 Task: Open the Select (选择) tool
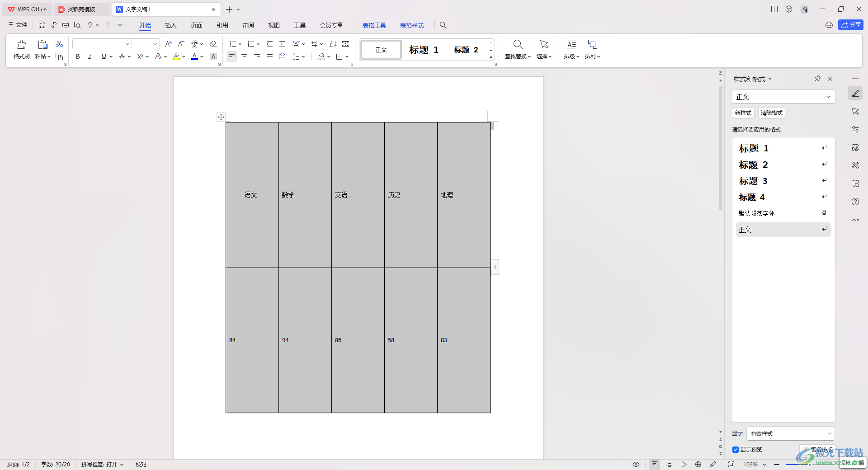click(544, 49)
